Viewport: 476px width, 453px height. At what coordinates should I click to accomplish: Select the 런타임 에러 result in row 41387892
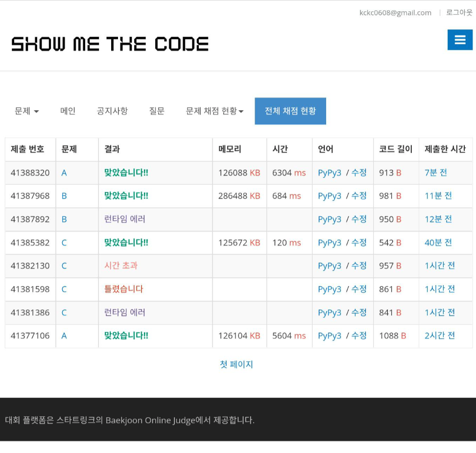pos(124,219)
